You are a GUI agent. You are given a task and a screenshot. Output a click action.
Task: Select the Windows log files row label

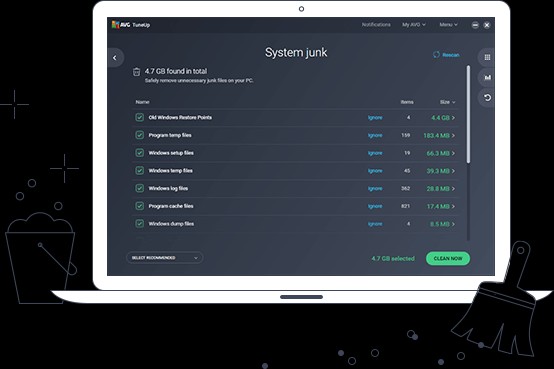click(x=168, y=188)
